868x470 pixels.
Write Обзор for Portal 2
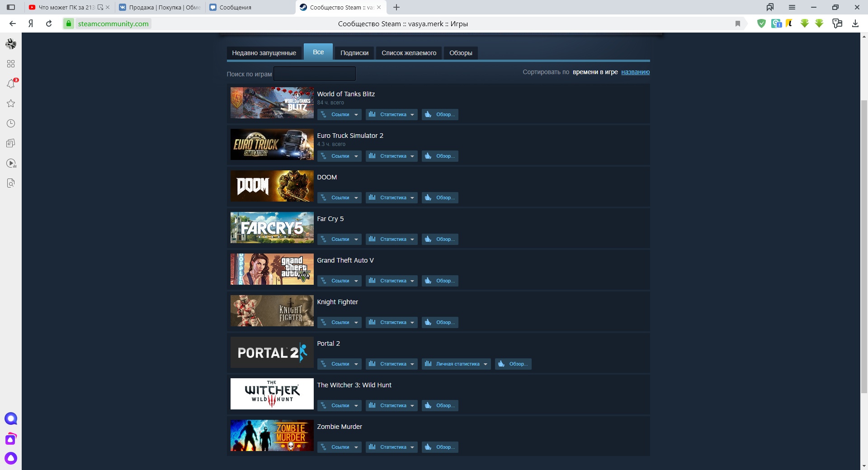[513, 364]
